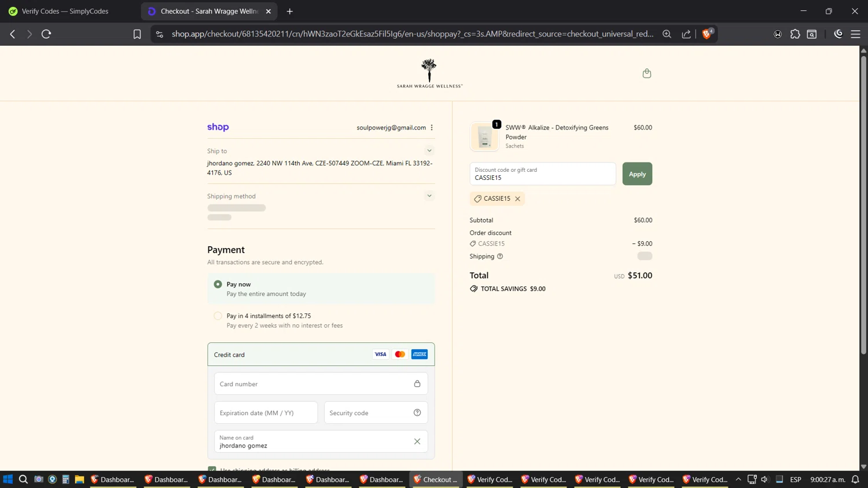Show shipping info help icon
The width and height of the screenshot is (868, 488).
coord(500,256)
